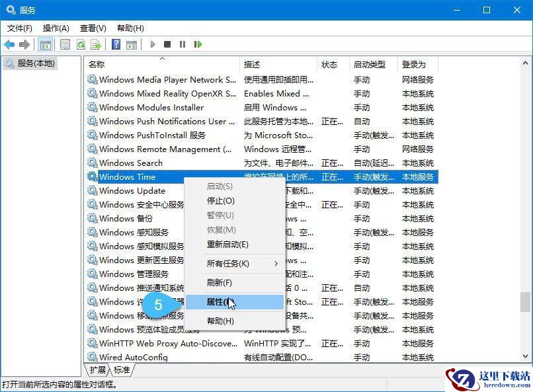The image size is (533, 392).
Task: Click the Restart Service icon
Action: 198,44
